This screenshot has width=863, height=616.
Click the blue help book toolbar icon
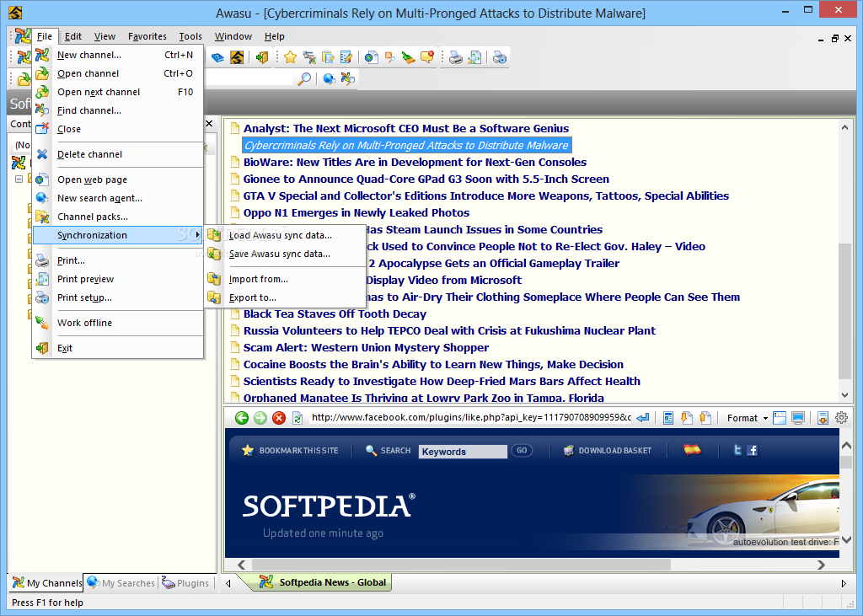tap(217, 57)
